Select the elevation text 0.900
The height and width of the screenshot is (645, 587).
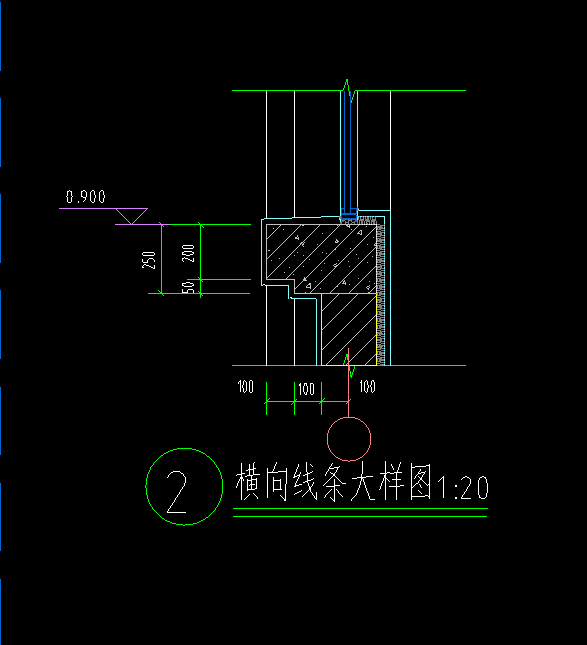coord(86,197)
